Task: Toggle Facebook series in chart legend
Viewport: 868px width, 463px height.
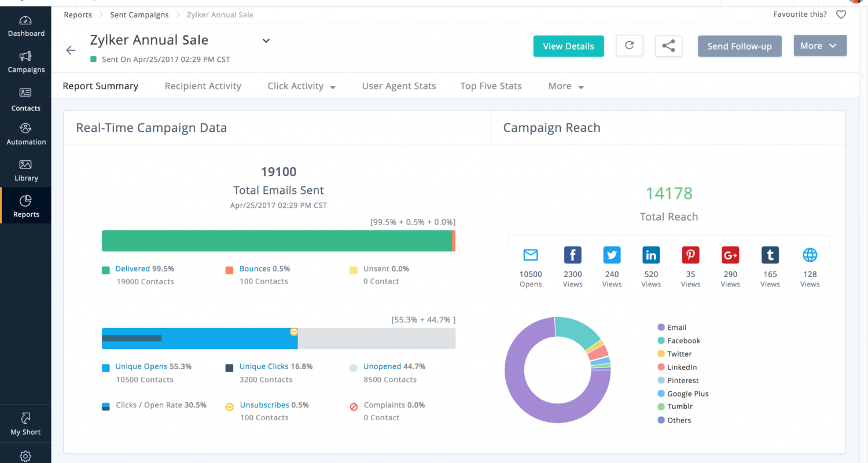Action: point(679,341)
